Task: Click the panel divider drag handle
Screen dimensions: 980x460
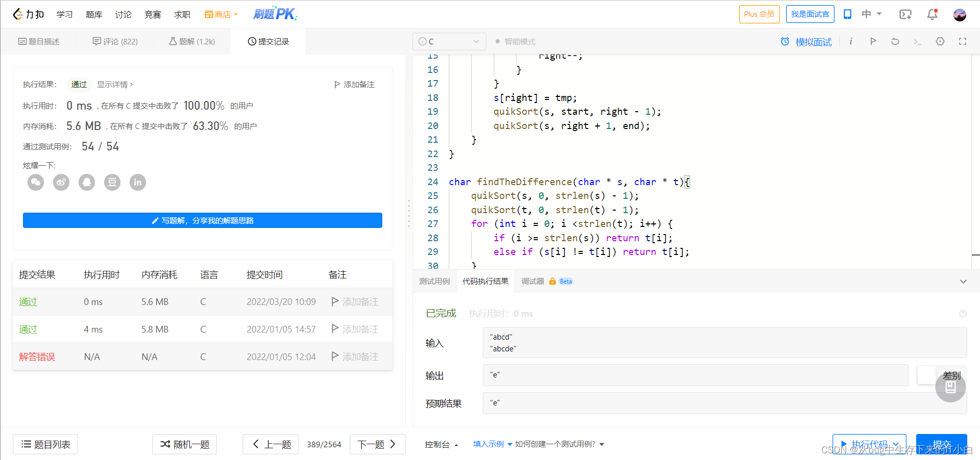Action: [409, 213]
